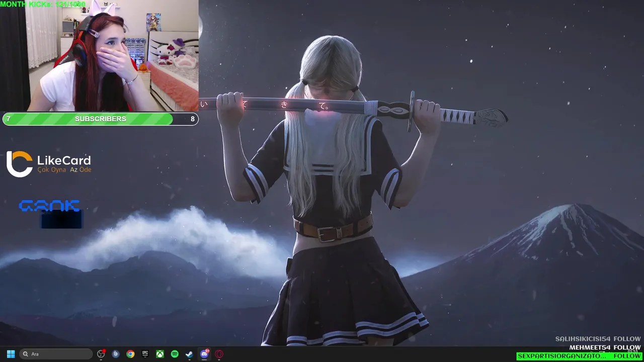The width and height of the screenshot is (644, 362).
Task: Open the Windows Start menu
Action: pos(11,354)
